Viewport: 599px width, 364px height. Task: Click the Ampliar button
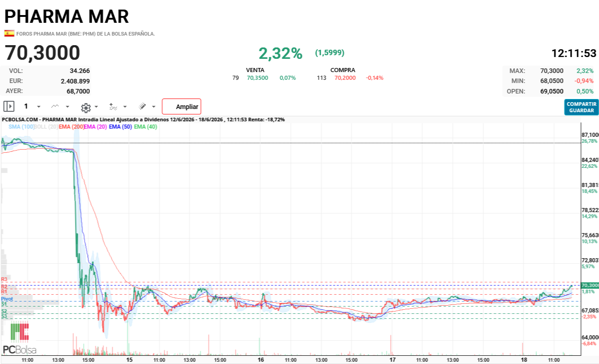182,107
